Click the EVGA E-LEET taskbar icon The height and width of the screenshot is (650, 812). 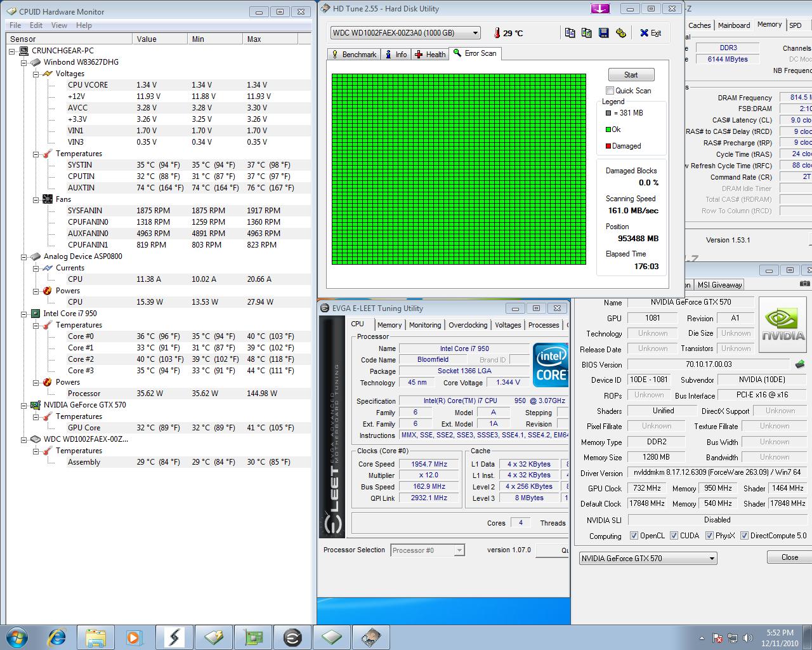click(292, 636)
